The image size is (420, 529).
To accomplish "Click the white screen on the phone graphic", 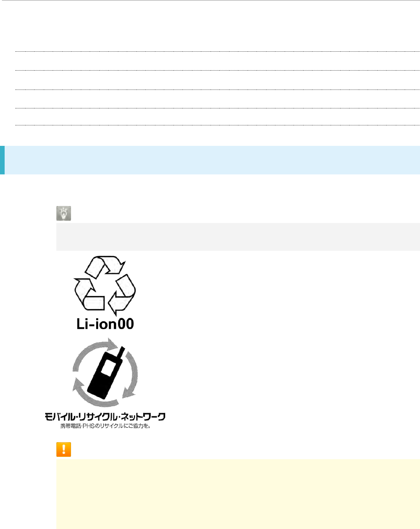I will point(108,368).
